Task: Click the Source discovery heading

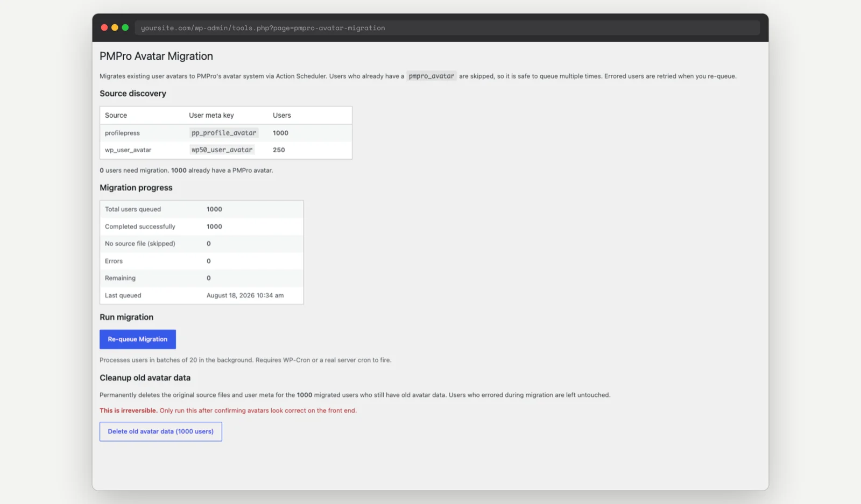Action: click(x=133, y=94)
